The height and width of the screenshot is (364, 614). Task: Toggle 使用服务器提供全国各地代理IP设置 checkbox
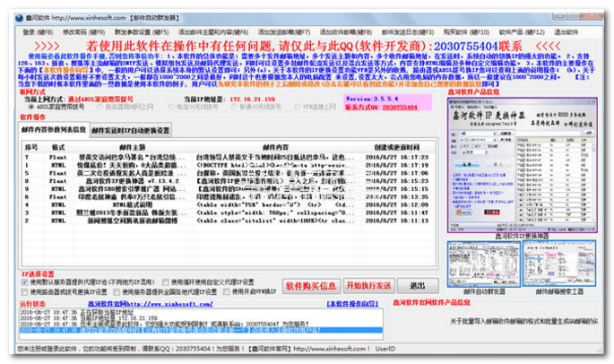(x=117, y=292)
